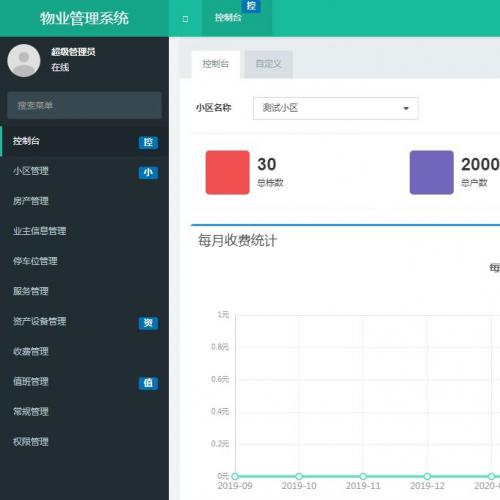This screenshot has width=500, height=500.
Task: Click the 2000 总户数 value
Action: coord(480,164)
